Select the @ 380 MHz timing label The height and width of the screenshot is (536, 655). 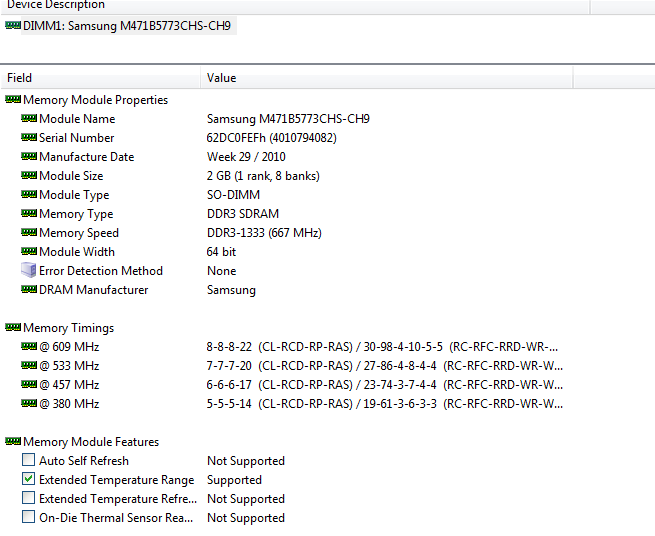pos(69,404)
